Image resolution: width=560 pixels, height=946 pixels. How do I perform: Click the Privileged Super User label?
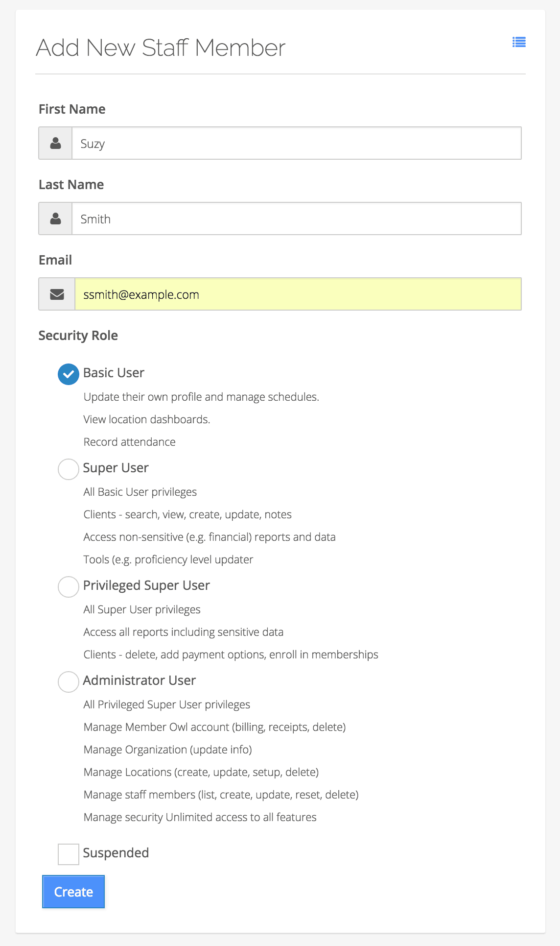[x=146, y=585]
